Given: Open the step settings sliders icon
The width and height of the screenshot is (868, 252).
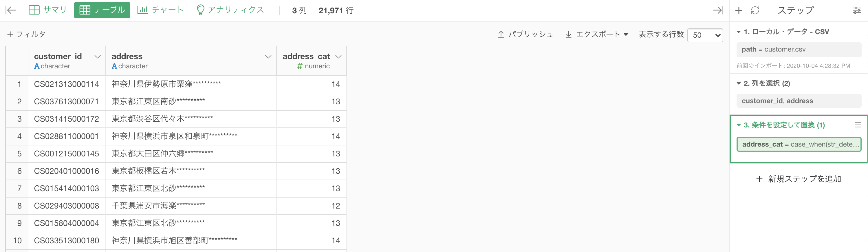Looking at the screenshot, I should click(x=857, y=10).
